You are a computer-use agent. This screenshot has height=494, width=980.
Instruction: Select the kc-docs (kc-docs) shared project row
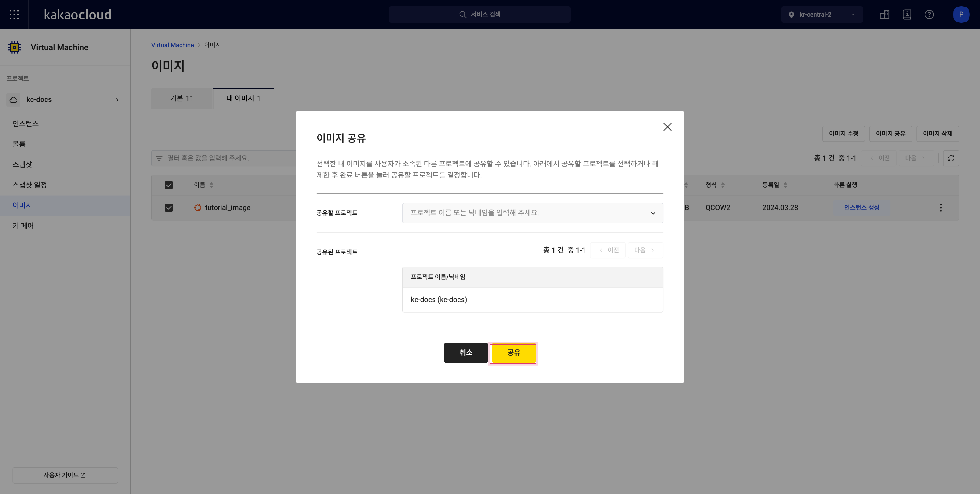pyautogui.click(x=533, y=300)
